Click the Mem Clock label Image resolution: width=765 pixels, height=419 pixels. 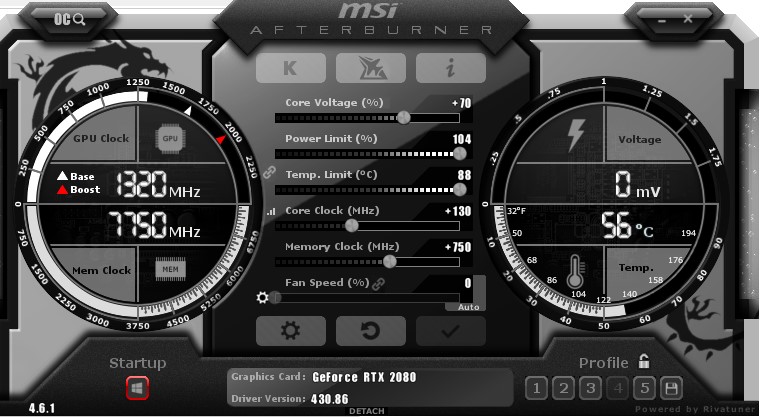[x=101, y=270]
